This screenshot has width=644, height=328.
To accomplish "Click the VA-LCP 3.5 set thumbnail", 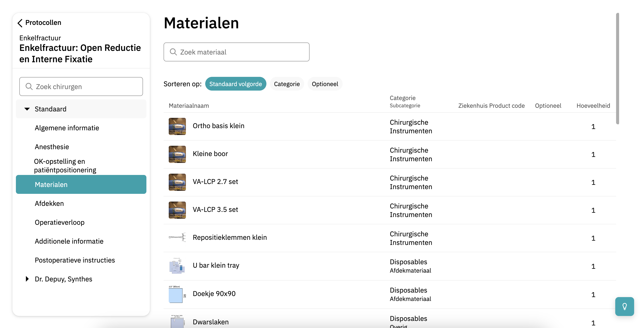I will point(177,210).
